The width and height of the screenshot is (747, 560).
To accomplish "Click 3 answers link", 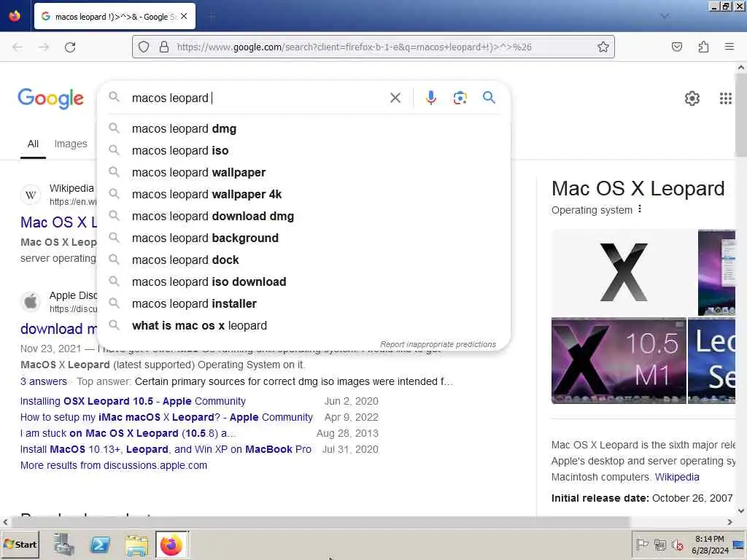I will (x=43, y=381).
